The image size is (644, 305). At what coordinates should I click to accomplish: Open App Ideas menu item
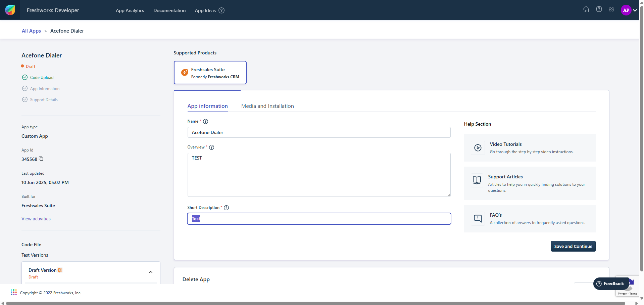(x=205, y=10)
